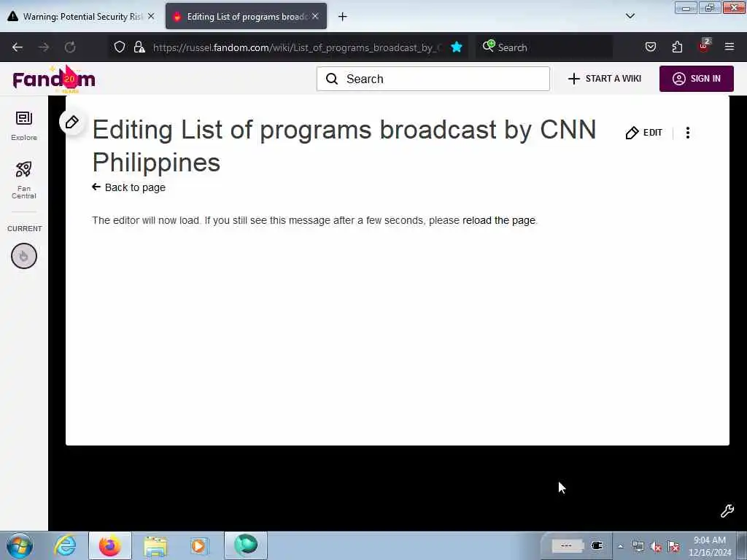747x560 pixels.
Task: Click the SIGN IN button
Action: click(x=696, y=79)
